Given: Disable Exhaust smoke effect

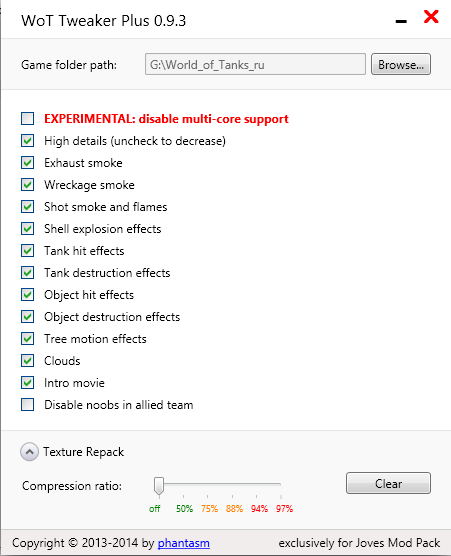Looking at the screenshot, I should point(28,163).
